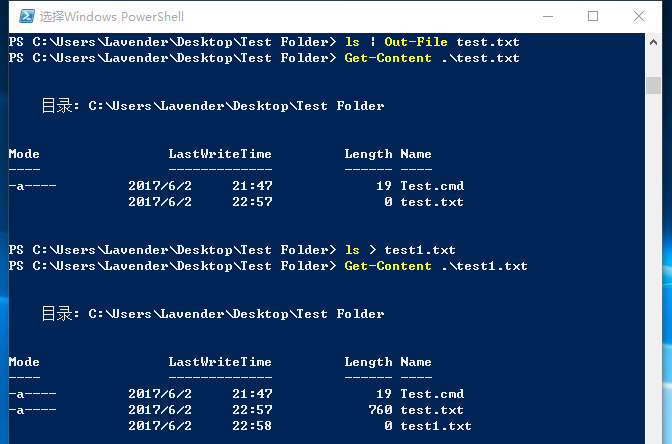
Task: Click the vertical scrollbar thumb
Action: [653, 85]
